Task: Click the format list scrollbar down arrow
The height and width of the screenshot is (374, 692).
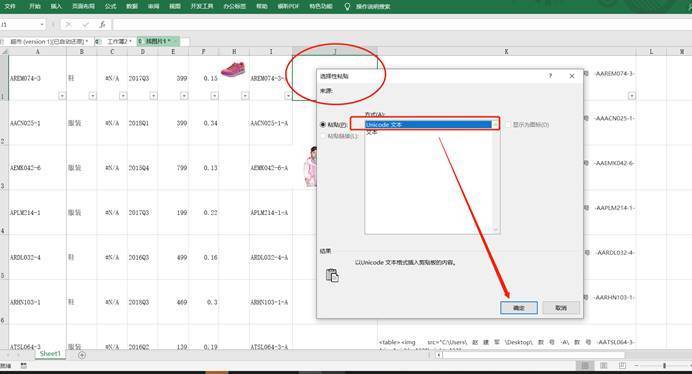Action: click(496, 229)
